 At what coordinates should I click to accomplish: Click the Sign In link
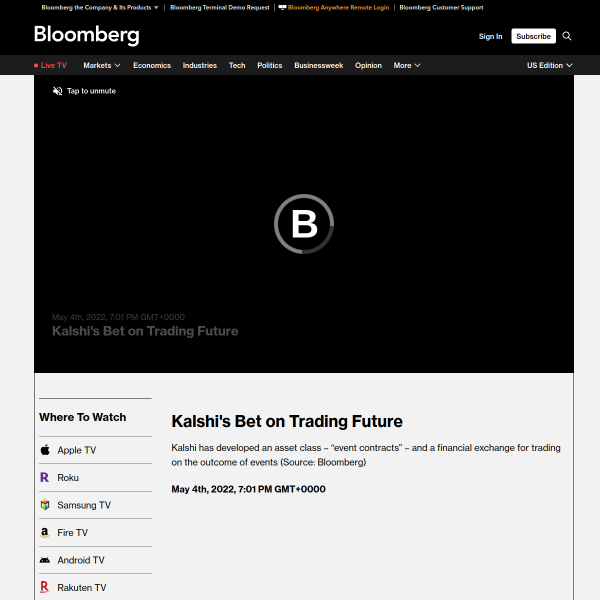(490, 36)
